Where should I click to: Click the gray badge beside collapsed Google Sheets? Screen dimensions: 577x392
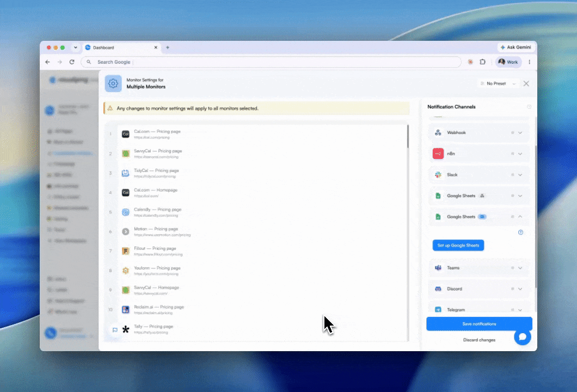482,196
